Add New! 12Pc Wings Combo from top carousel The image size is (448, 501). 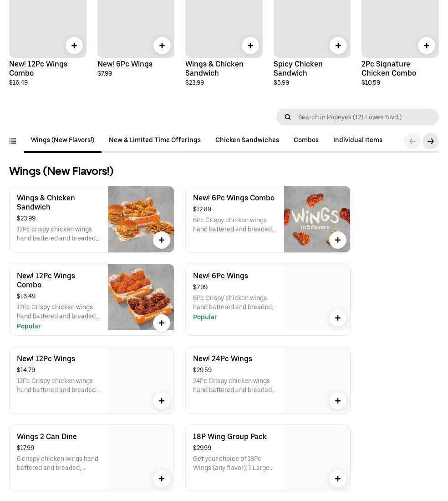(74, 46)
